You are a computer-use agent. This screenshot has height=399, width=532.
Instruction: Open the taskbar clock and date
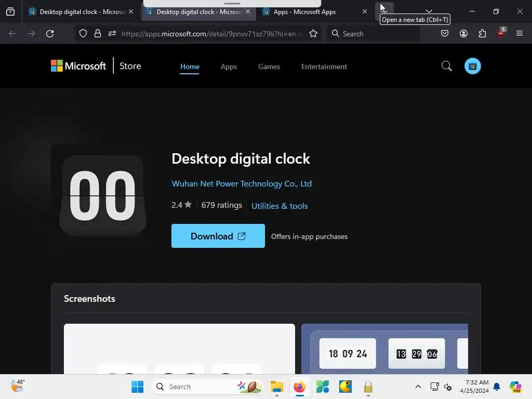[474, 387]
